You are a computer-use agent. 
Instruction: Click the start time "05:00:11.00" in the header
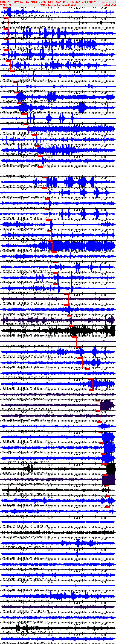coord(6,5)
